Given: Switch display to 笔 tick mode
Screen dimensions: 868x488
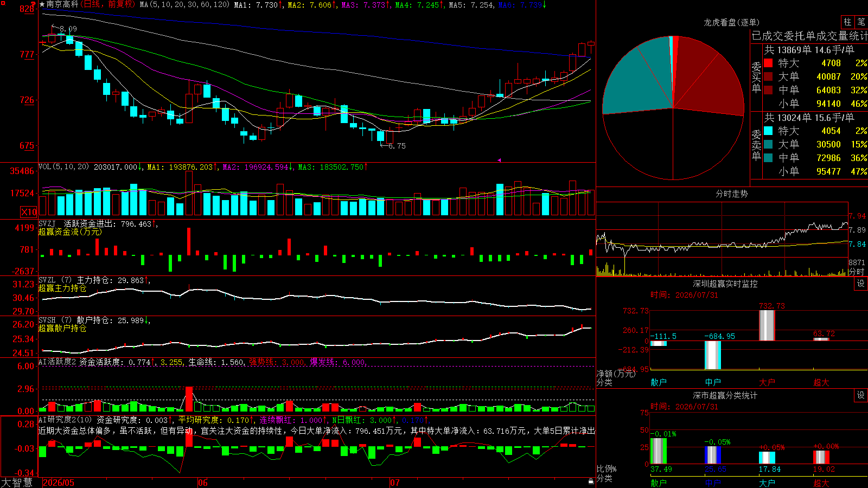Looking at the screenshot, I should [861, 22].
